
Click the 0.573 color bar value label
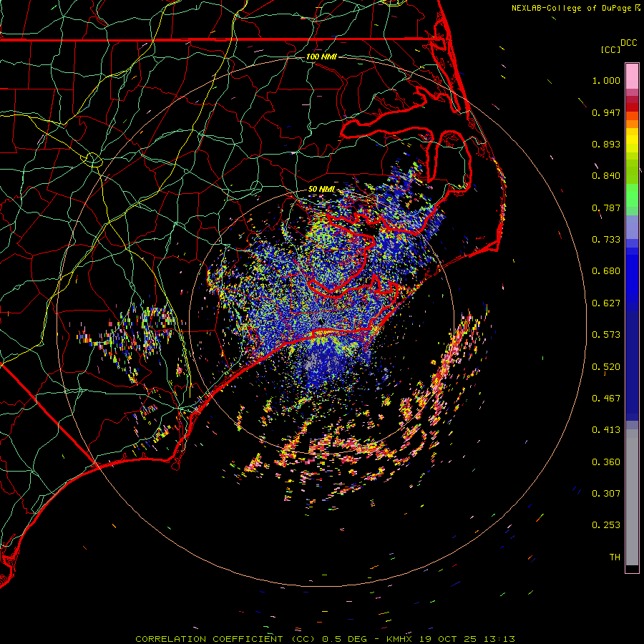point(606,335)
